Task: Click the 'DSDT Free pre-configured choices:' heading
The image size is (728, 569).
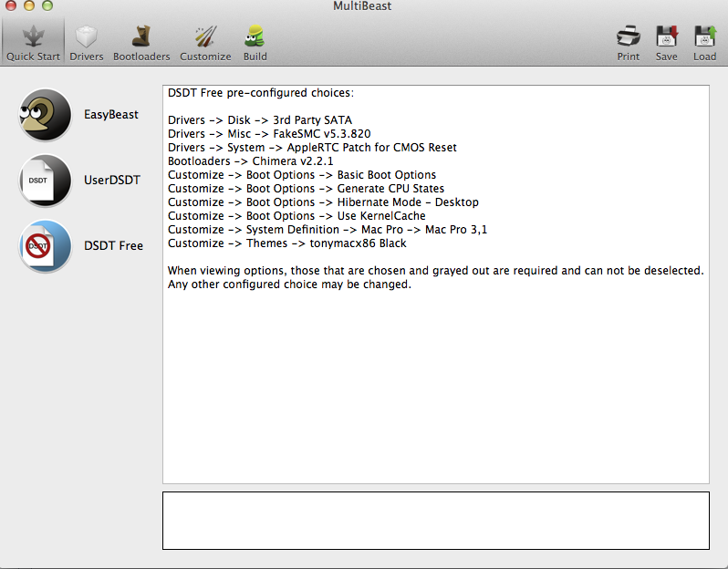Action: click(x=261, y=93)
